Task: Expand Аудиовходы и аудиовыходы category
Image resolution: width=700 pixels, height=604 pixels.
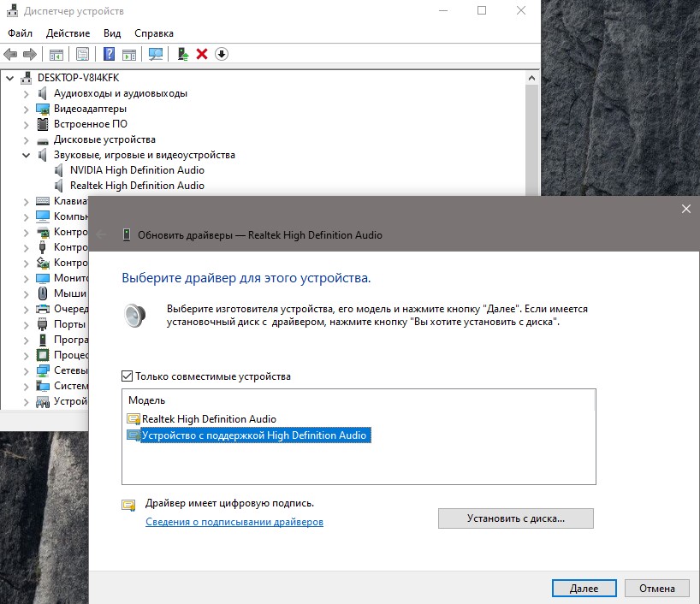Action: pos(26,94)
